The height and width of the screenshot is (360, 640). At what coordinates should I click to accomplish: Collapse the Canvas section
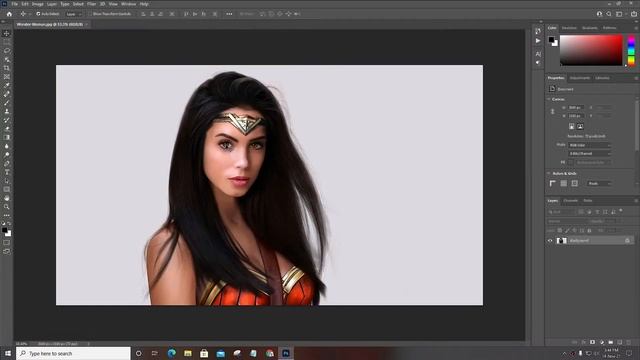pyautogui.click(x=549, y=99)
